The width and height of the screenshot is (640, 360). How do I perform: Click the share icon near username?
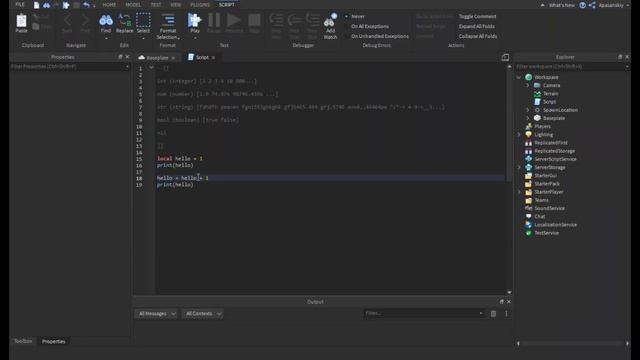click(x=592, y=5)
